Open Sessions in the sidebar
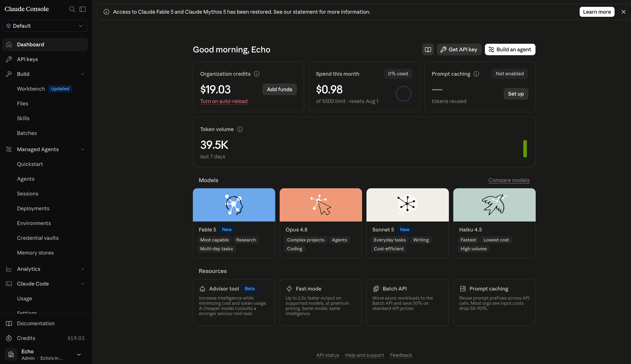Viewport: 631px width, 364px height. tap(28, 193)
